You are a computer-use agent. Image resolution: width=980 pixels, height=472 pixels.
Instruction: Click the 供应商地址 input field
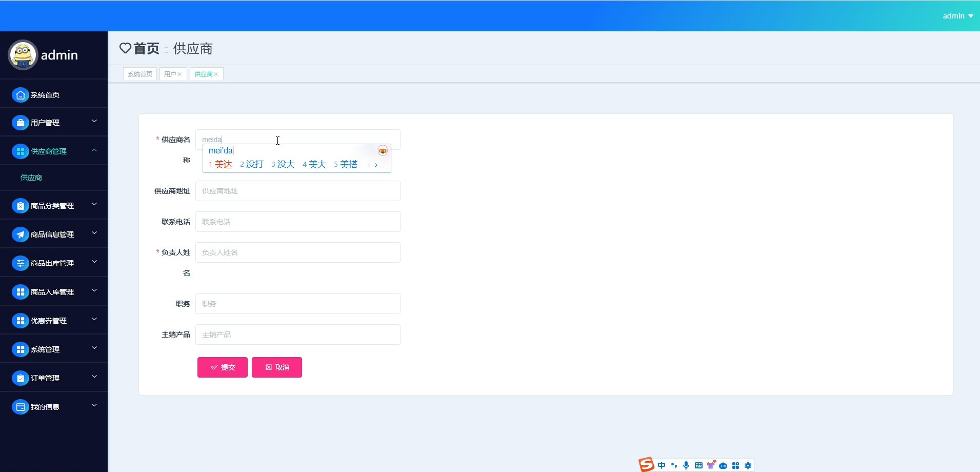[x=298, y=191]
